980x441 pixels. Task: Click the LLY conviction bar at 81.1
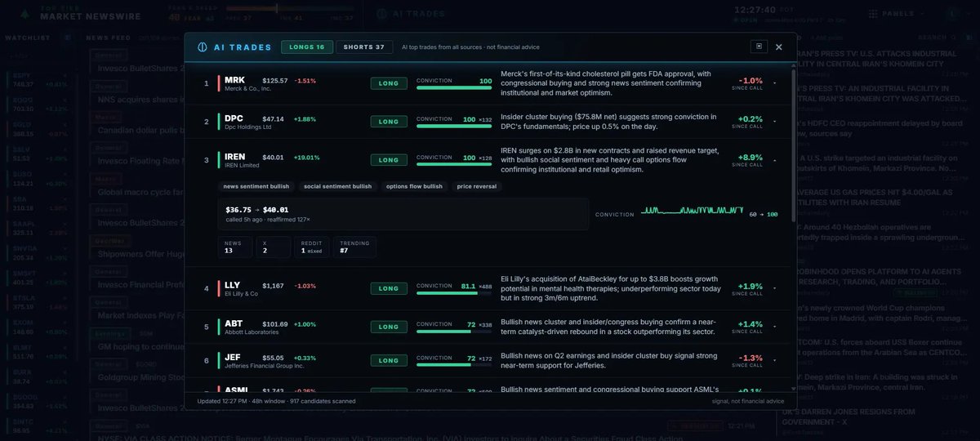click(x=454, y=294)
